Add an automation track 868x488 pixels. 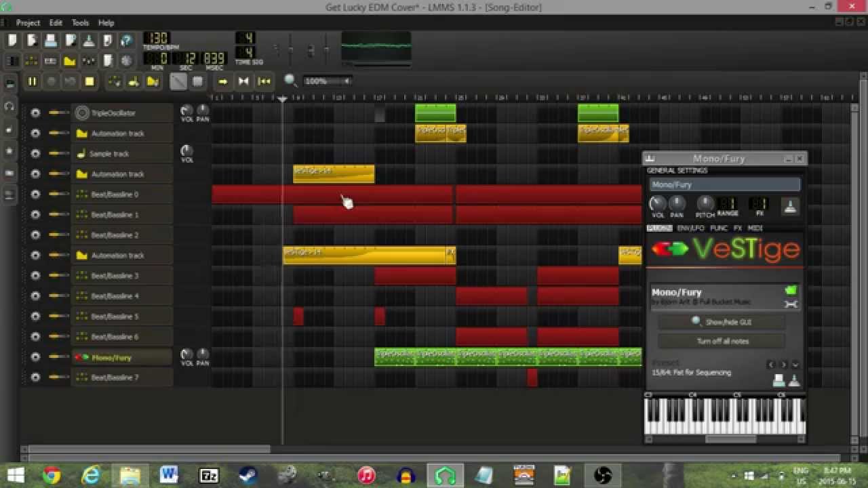(x=153, y=81)
